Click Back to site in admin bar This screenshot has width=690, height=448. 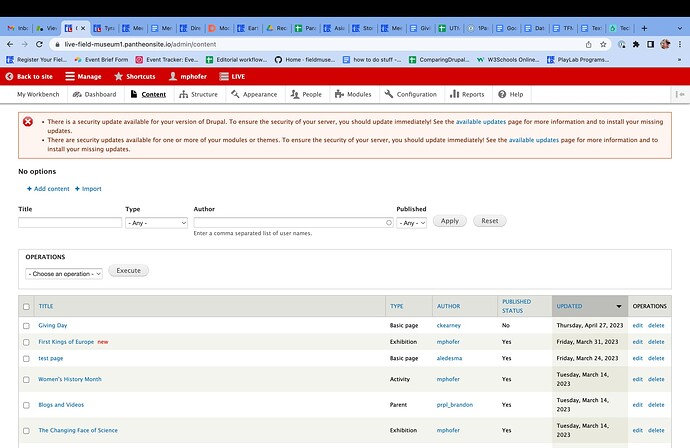29,76
